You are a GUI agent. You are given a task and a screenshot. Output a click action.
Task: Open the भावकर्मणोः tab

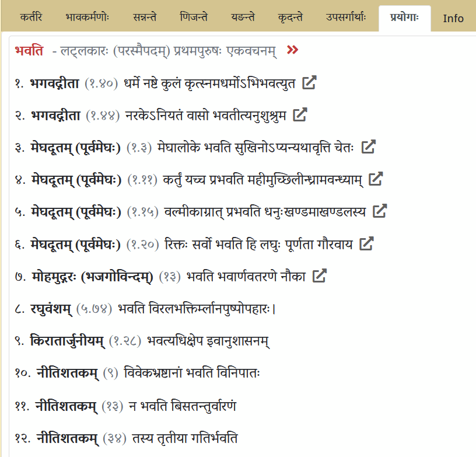[87, 18]
